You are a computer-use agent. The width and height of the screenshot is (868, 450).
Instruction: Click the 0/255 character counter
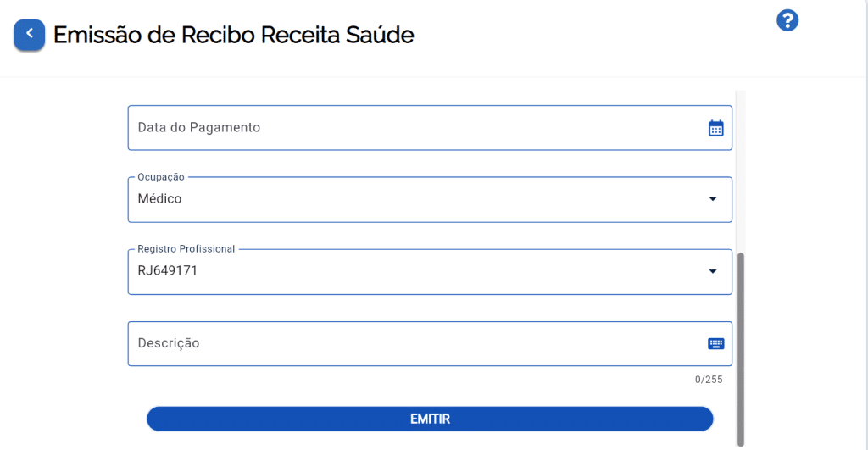[x=709, y=380]
